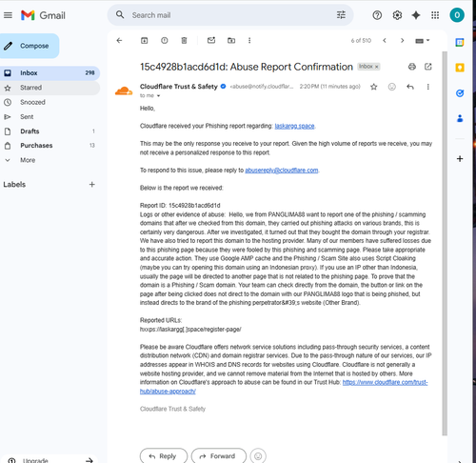This screenshot has height=463, width=476.
Task: Click the reply arrow in the message header
Action: click(410, 87)
